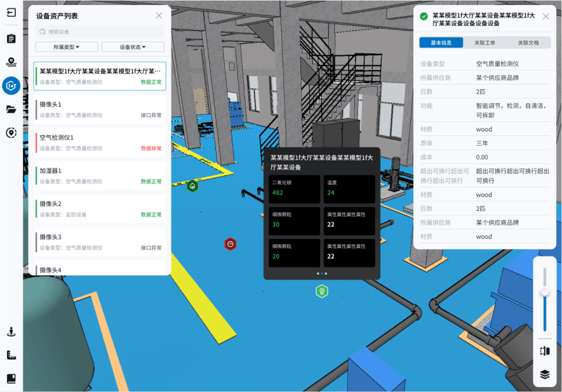Open the clipboard work order icon

point(11,39)
